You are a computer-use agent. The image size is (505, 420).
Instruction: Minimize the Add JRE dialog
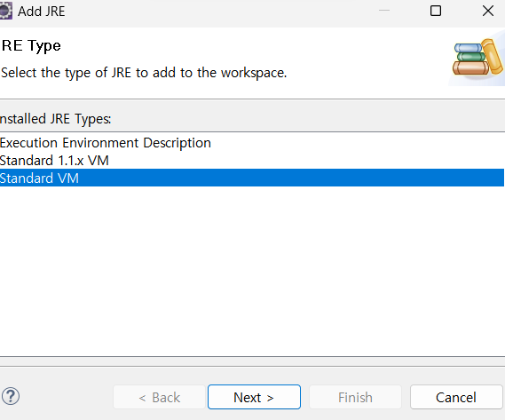pyautogui.click(x=384, y=11)
